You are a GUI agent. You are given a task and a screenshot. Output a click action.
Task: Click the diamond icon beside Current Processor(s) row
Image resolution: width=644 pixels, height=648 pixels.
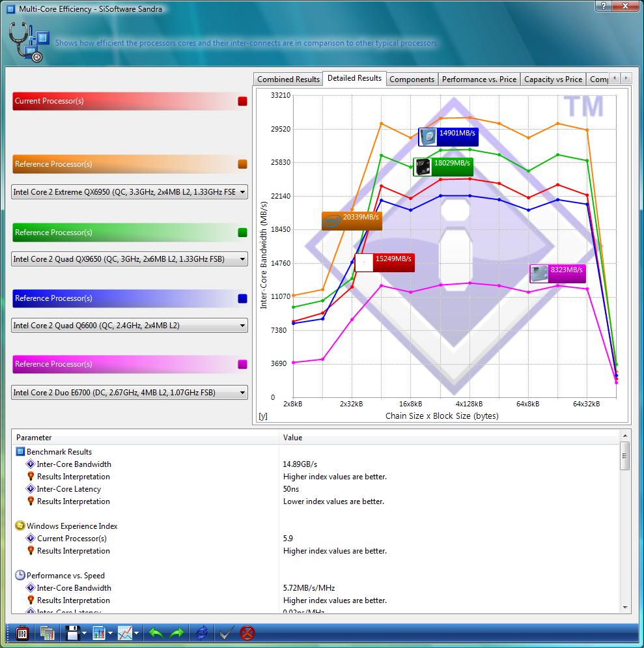(x=30, y=538)
